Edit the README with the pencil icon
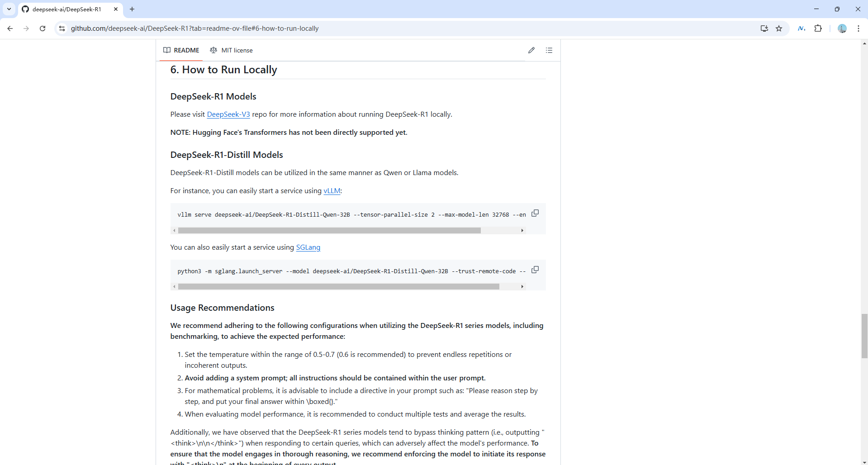Screen dimensions: 868x465 [x=531, y=50]
